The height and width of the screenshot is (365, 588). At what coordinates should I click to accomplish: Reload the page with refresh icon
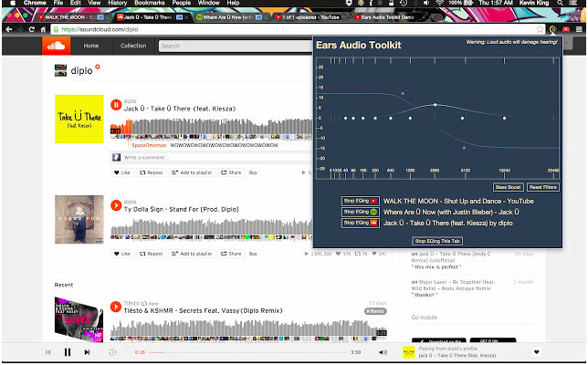(x=32, y=29)
